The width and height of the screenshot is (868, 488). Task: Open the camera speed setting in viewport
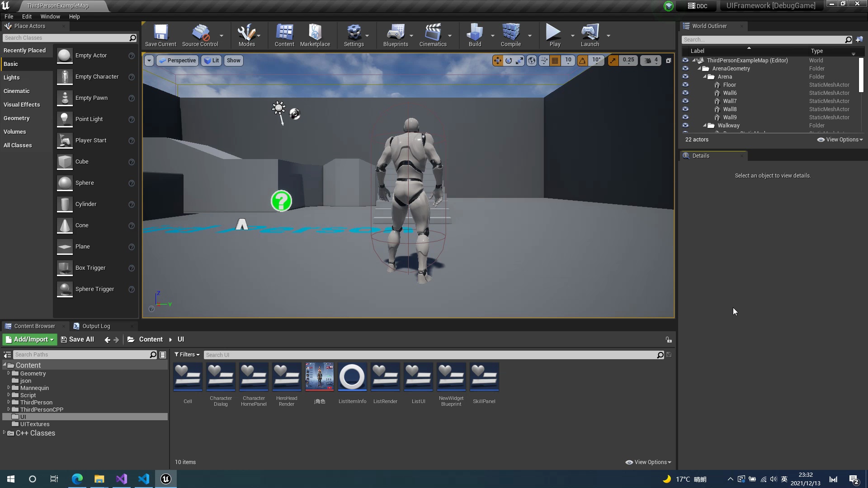coord(651,61)
